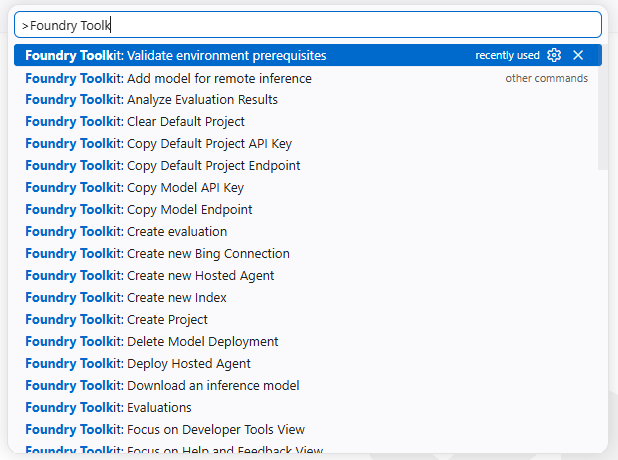Select Create new Bing Connection
This screenshot has width=618, height=460.
tap(306, 254)
